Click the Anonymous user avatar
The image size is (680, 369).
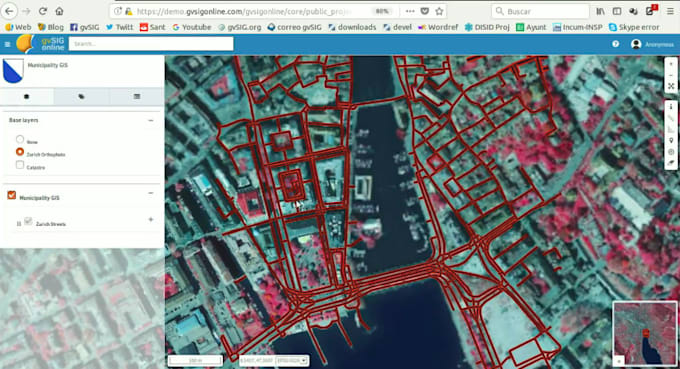click(636, 44)
